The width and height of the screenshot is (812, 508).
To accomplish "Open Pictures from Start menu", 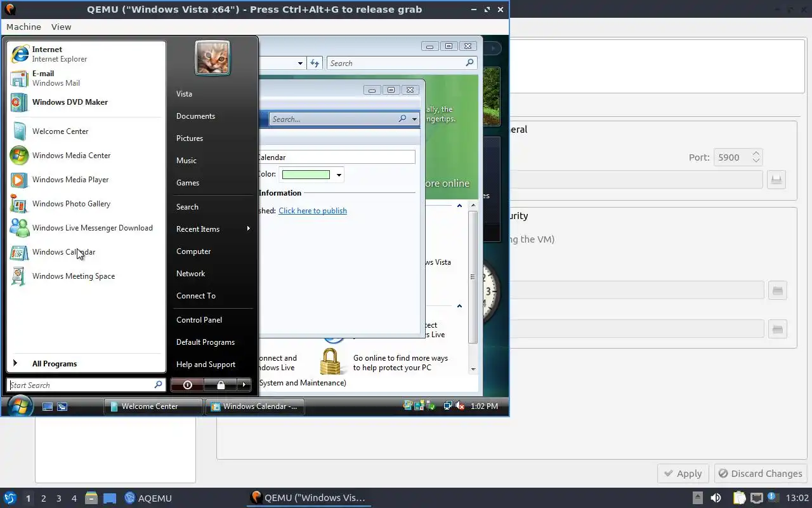I will point(190,138).
